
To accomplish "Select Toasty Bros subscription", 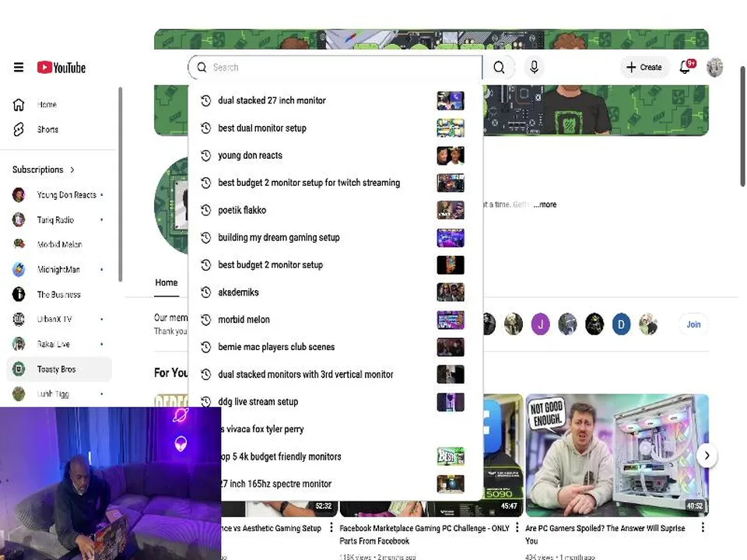I will pyautogui.click(x=59, y=369).
